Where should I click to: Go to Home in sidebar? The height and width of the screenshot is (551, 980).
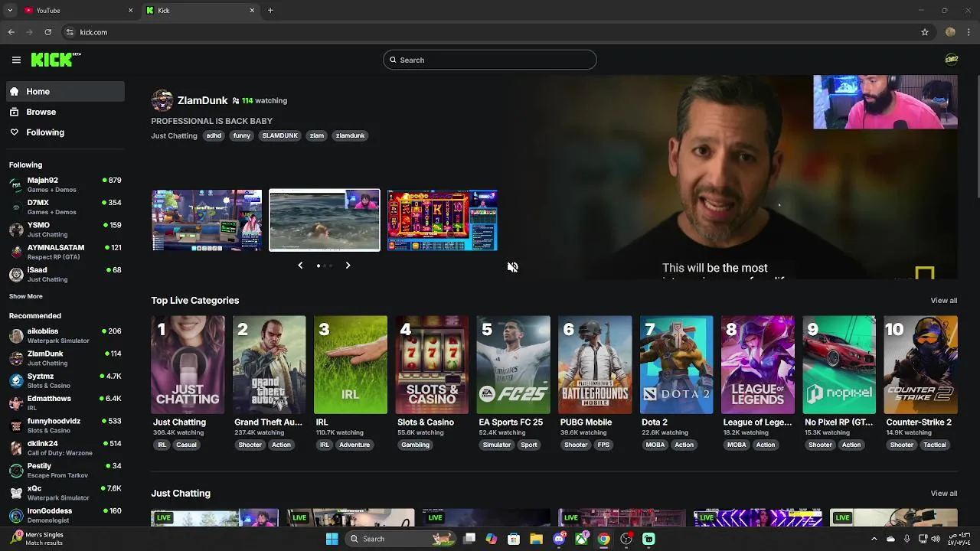coord(65,91)
